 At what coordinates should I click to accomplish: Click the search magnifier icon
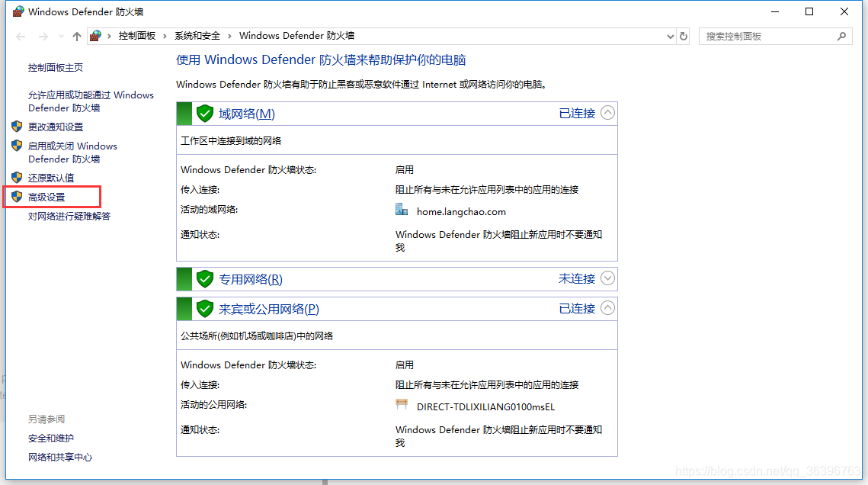841,37
